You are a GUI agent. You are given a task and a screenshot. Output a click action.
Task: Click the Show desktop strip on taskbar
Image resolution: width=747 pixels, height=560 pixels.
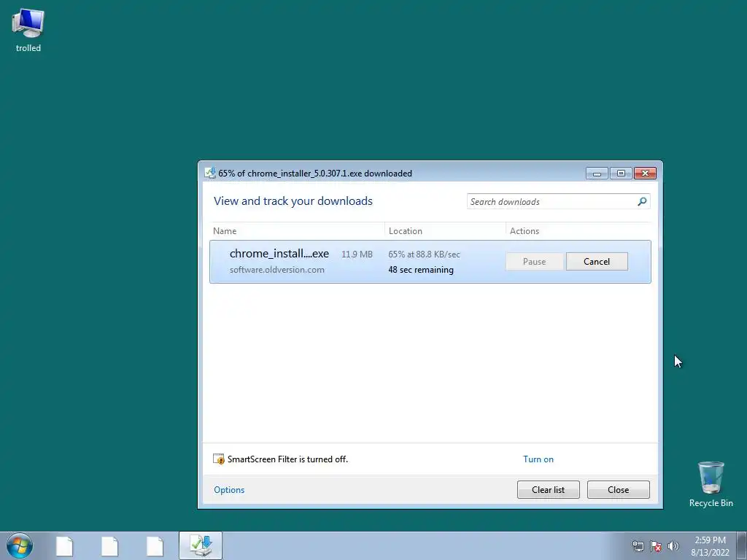[742, 545]
